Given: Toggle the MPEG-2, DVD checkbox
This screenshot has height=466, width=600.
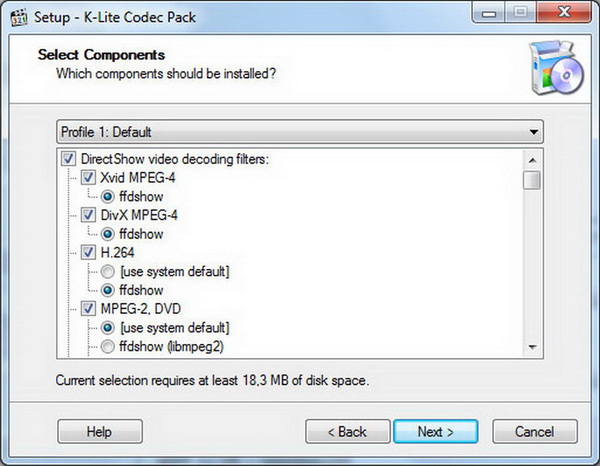Looking at the screenshot, I should (87, 309).
